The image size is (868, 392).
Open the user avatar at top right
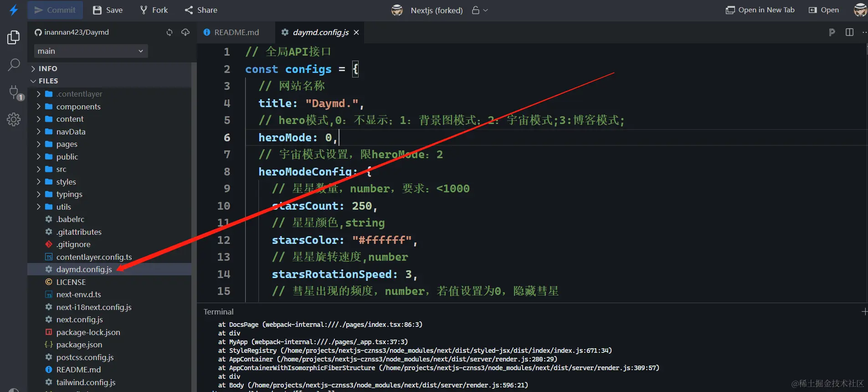[x=860, y=10]
